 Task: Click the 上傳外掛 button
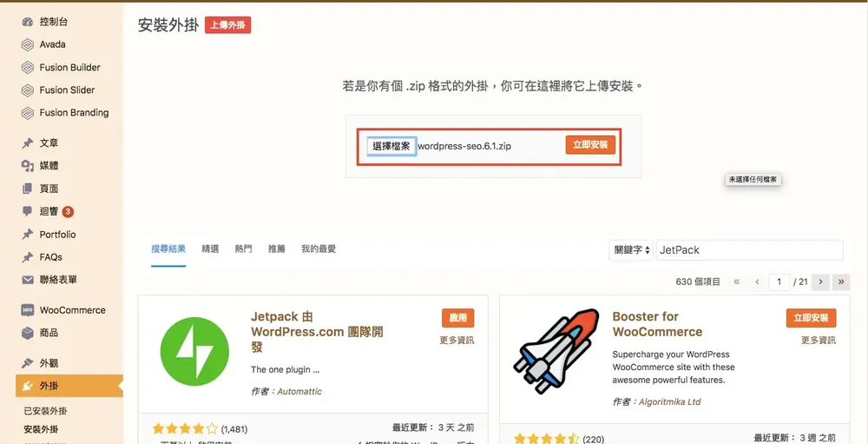click(227, 25)
